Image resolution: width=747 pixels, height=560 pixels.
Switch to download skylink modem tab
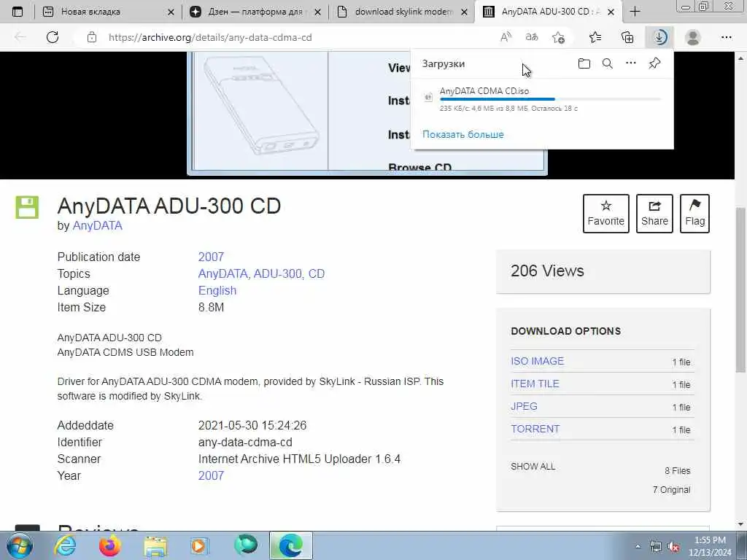[402, 12]
